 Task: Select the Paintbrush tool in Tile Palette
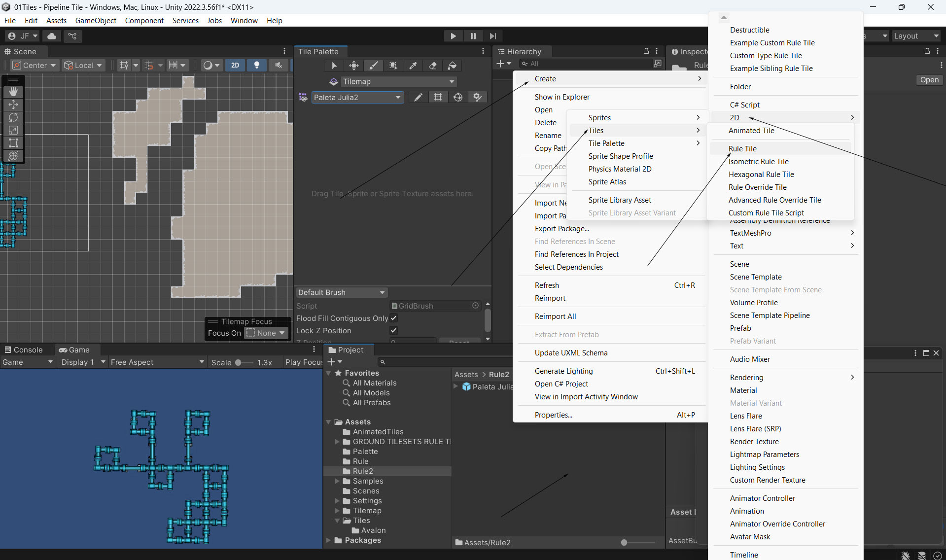click(374, 66)
